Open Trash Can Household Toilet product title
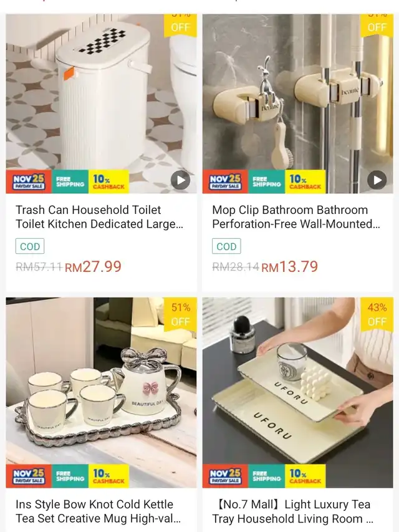 (x=99, y=217)
